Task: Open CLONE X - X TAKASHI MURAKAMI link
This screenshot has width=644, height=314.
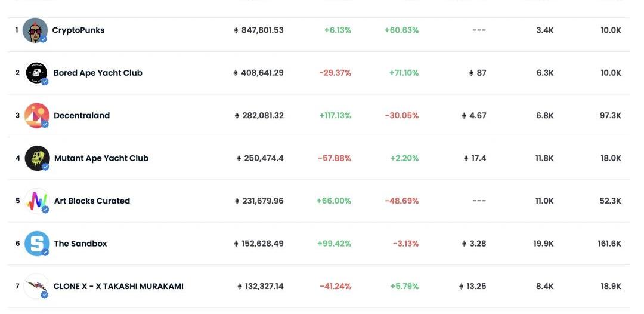Action: (119, 287)
